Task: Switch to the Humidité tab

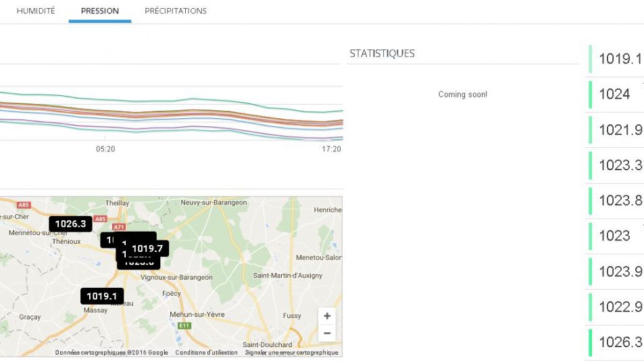Action: [36, 11]
